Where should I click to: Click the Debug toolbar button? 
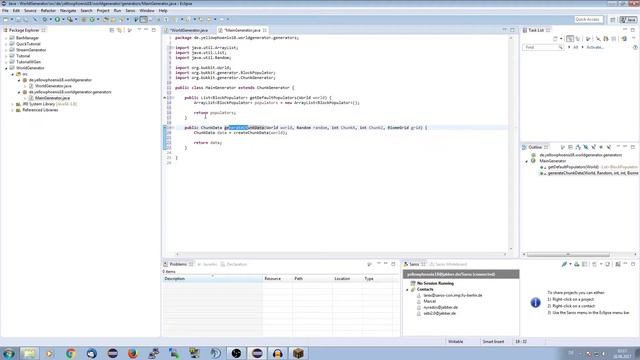pyautogui.click(x=44, y=19)
